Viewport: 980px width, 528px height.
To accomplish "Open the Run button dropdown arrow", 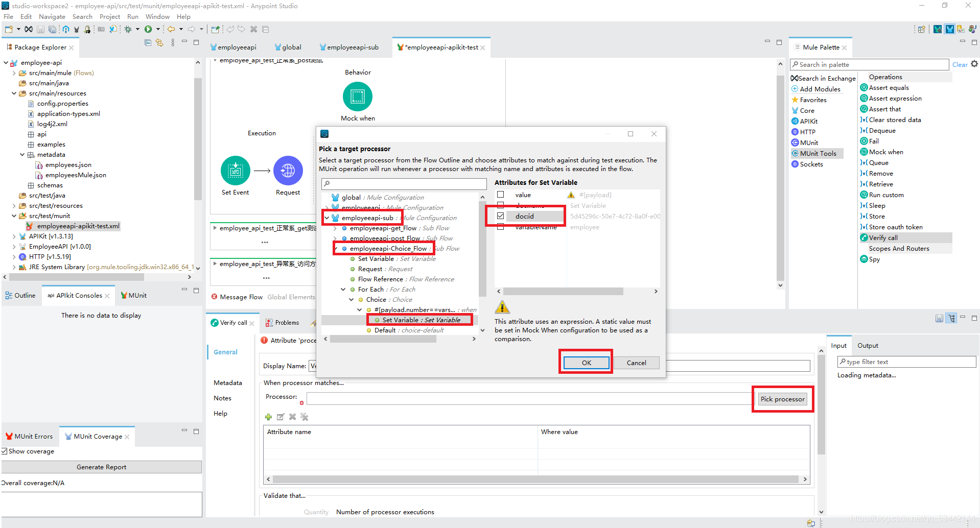I will tap(158, 30).
